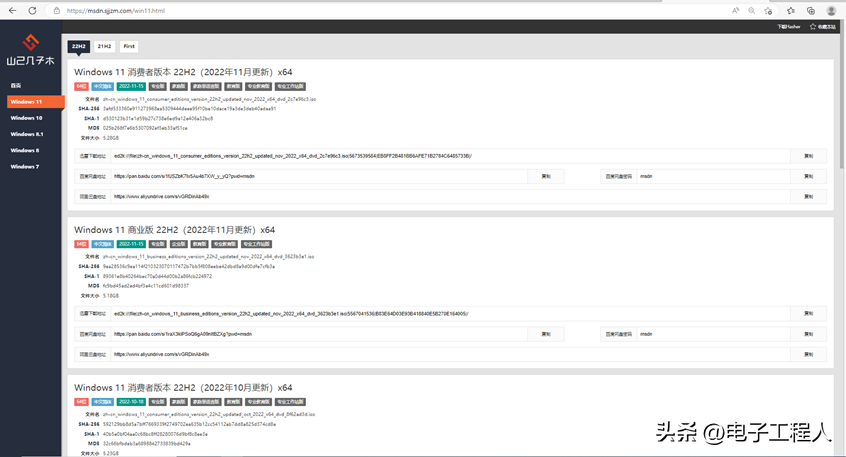Add this page to favorites star icon
The height and width of the screenshot is (457, 846).
[x=768, y=10]
